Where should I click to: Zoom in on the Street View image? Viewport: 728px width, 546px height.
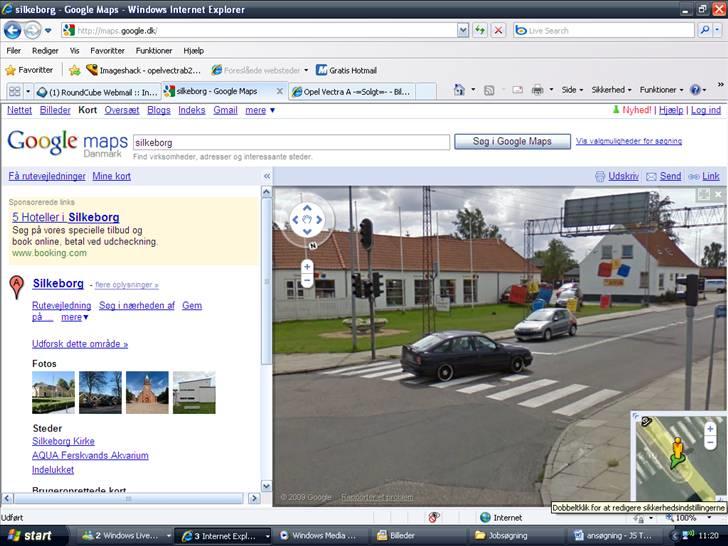pos(307,267)
